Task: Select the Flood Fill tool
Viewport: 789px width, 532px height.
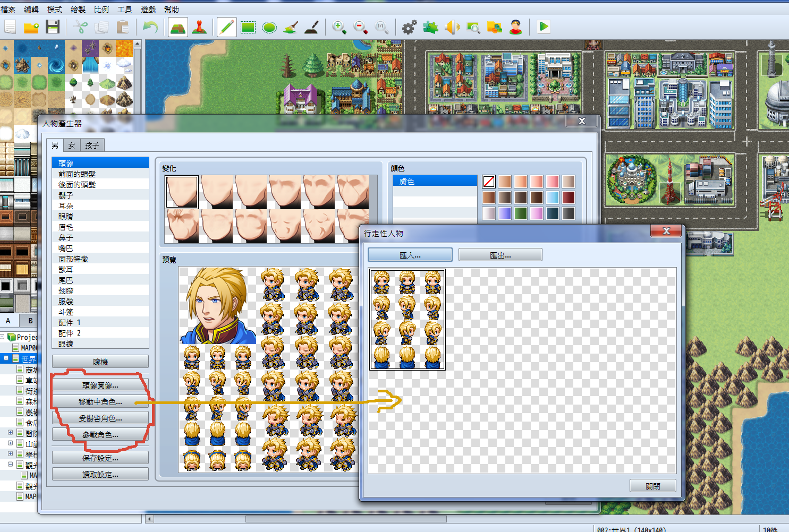Action: tap(291, 27)
